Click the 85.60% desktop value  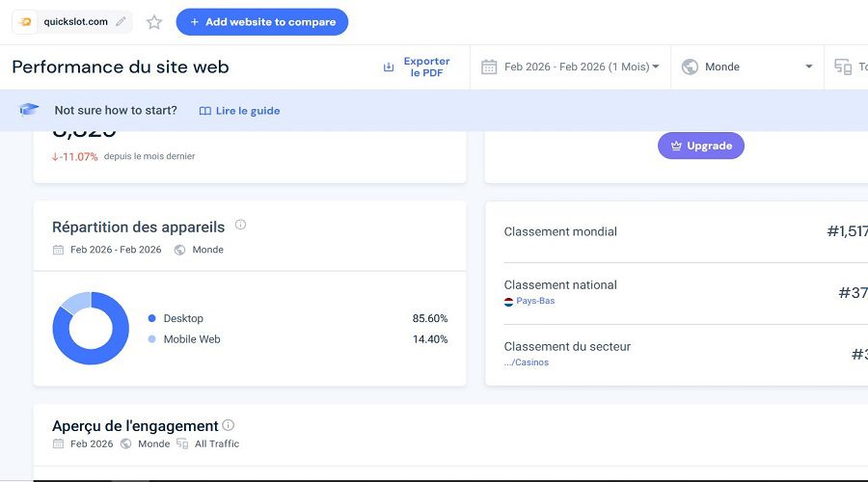click(x=430, y=318)
